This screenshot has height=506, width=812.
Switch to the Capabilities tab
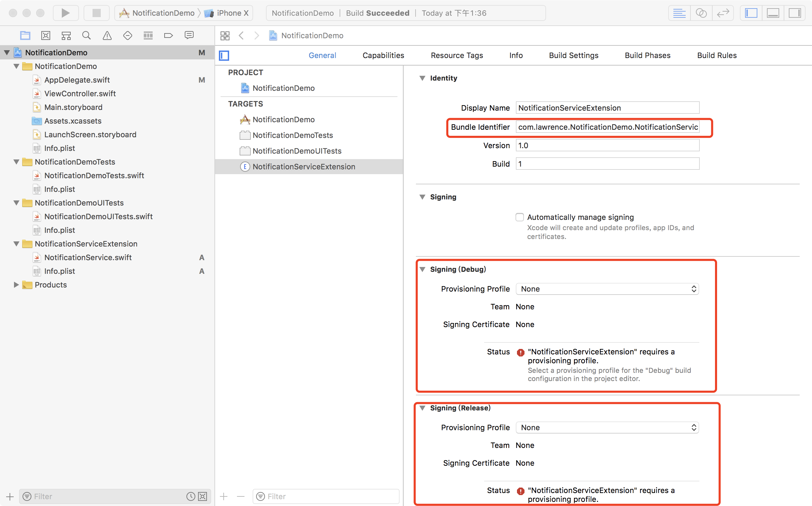pyautogui.click(x=383, y=55)
